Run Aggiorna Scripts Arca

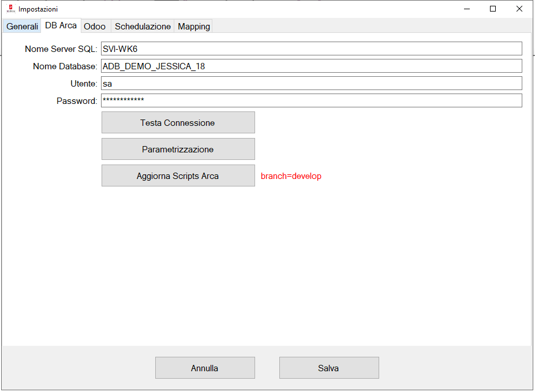click(x=178, y=176)
